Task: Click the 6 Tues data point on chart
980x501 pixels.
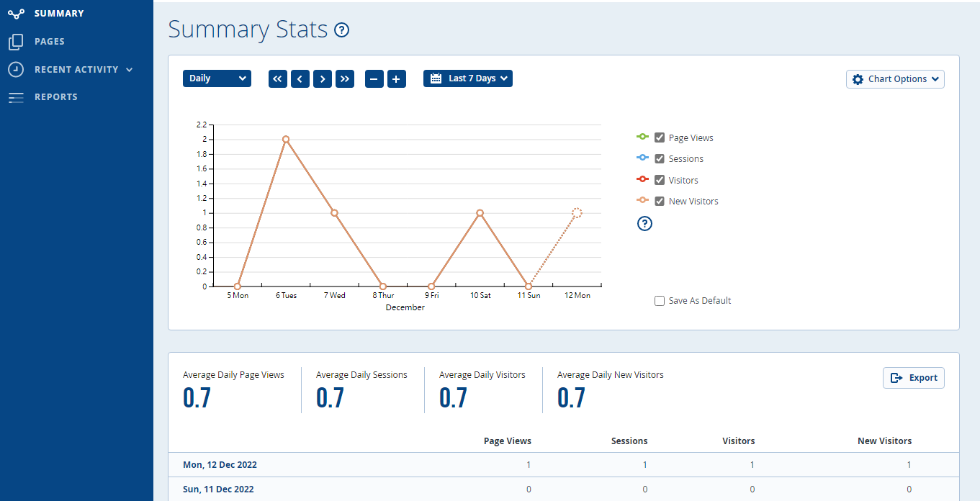Action: click(286, 139)
